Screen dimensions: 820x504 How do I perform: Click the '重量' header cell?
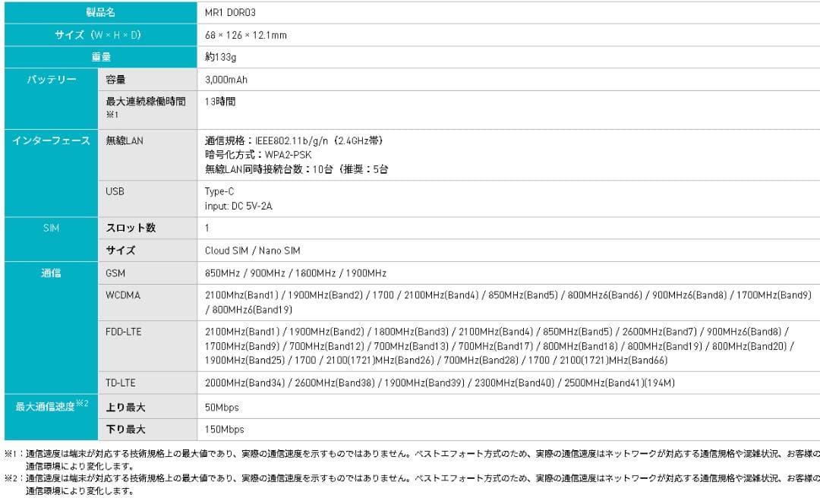point(100,57)
